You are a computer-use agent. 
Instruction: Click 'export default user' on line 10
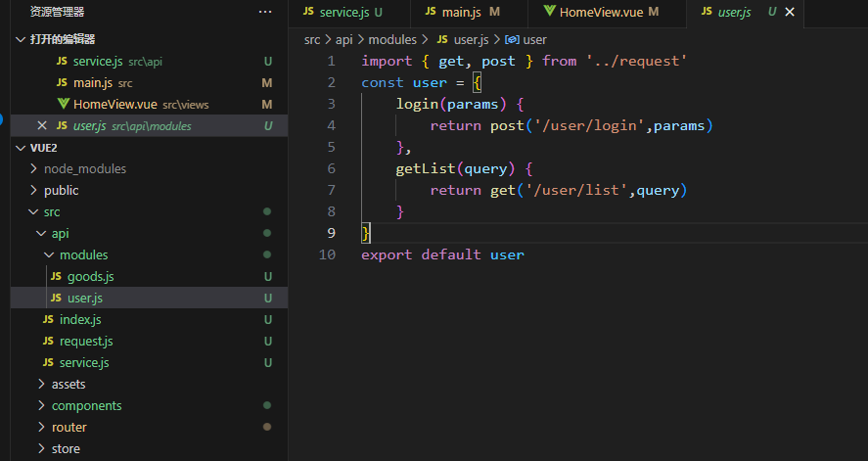click(x=442, y=254)
